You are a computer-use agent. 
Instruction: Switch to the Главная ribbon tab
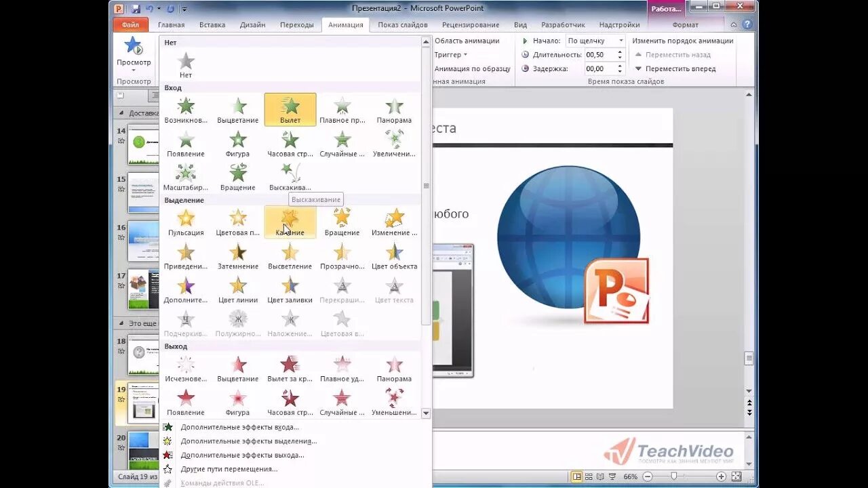pos(171,25)
